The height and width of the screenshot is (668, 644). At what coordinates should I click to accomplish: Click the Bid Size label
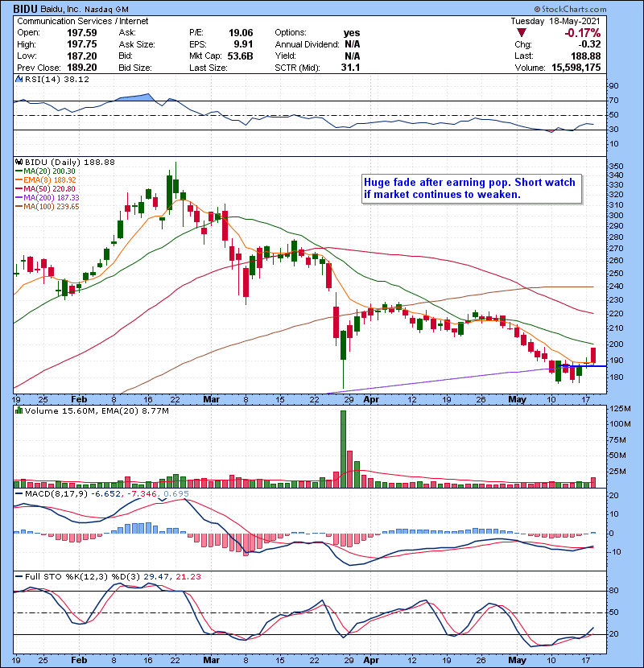(x=135, y=68)
